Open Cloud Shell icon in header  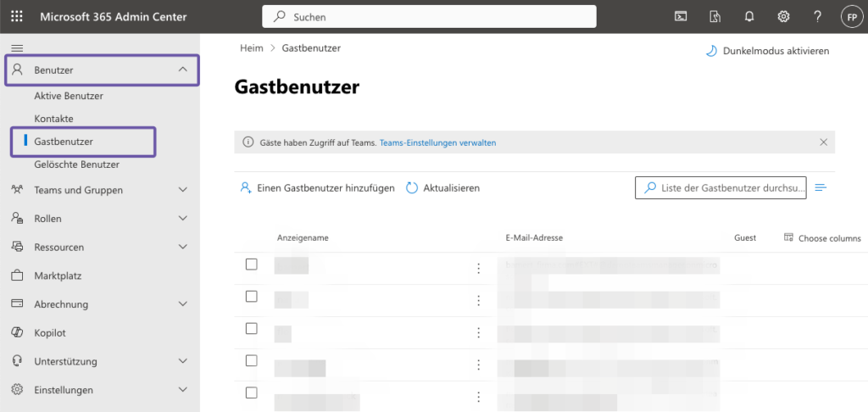click(681, 17)
